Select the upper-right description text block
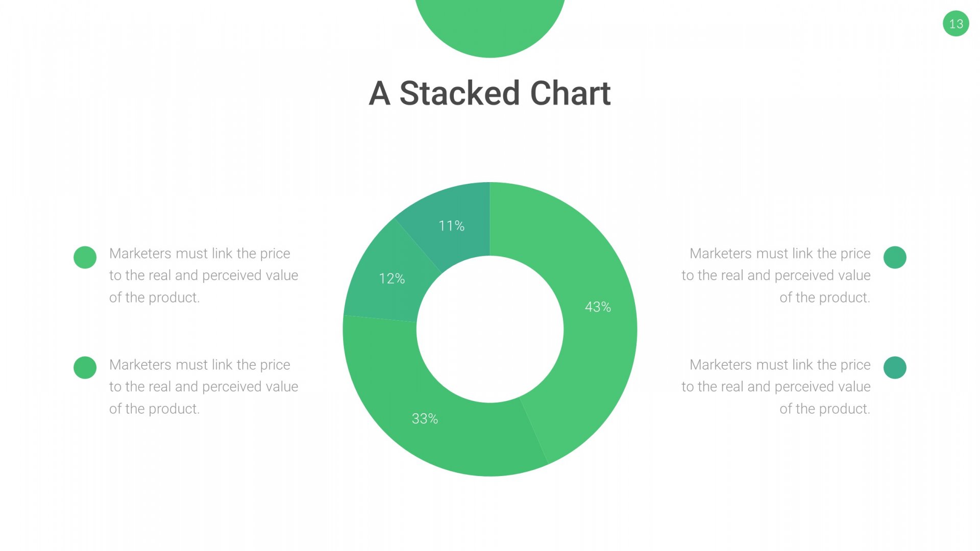The width and height of the screenshot is (980, 551). click(776, 275)
